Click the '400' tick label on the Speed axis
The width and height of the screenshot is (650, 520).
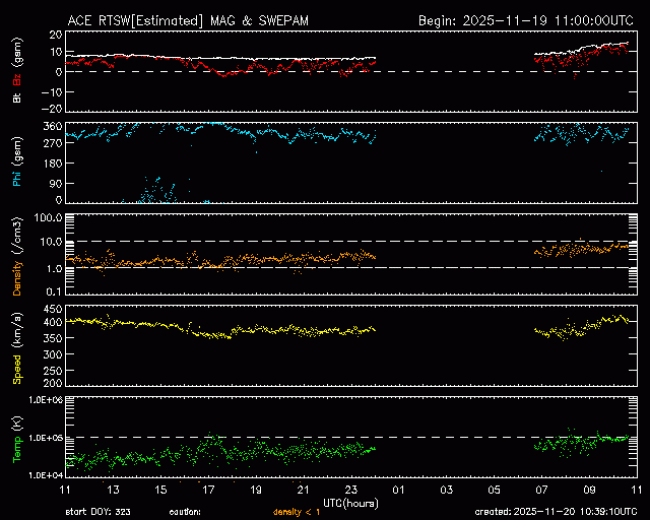[52, 322]
